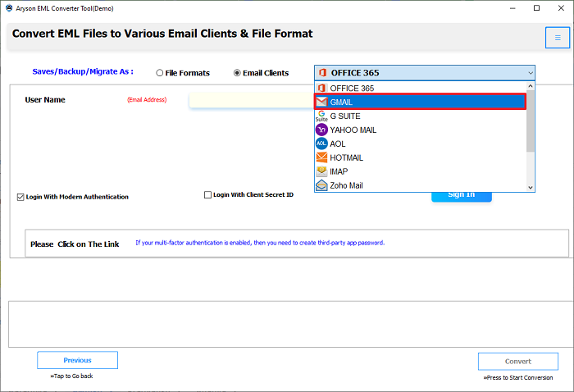The width and height of the screenshot is (574, 392).
Task: Click the G Suite Google icon
Action: 321,116
